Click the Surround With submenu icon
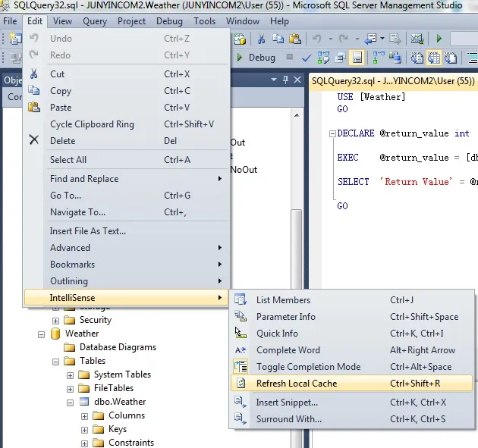 click(241, 418)
